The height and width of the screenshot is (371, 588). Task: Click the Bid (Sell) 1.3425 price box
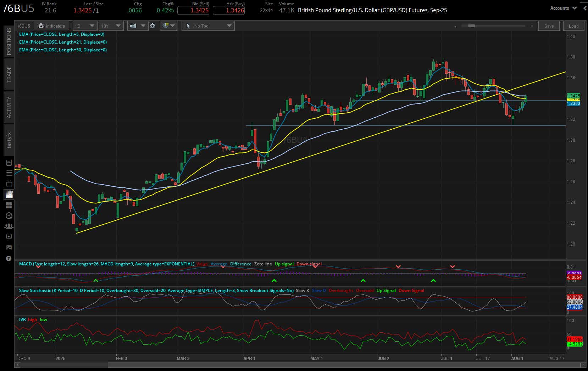193,10
